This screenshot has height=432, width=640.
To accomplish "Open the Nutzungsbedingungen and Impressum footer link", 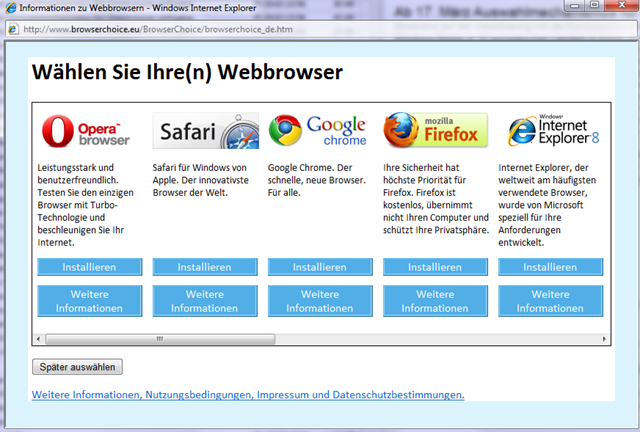I will [x=248, y=395].
